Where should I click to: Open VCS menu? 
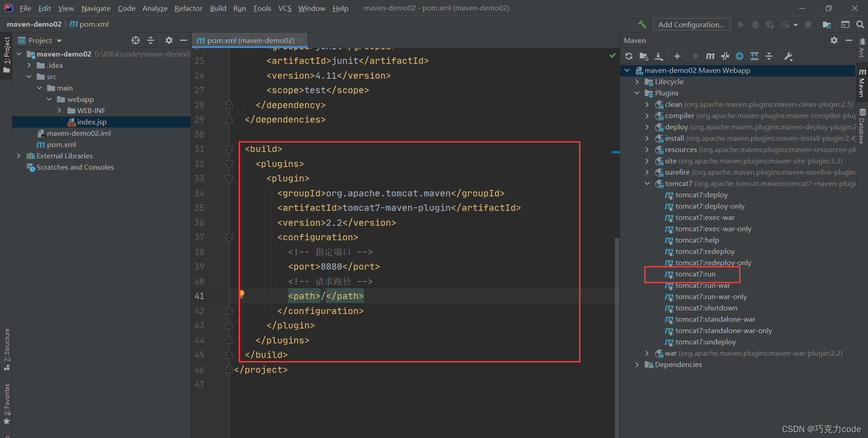pyautogui.click(x=285, y=8)
